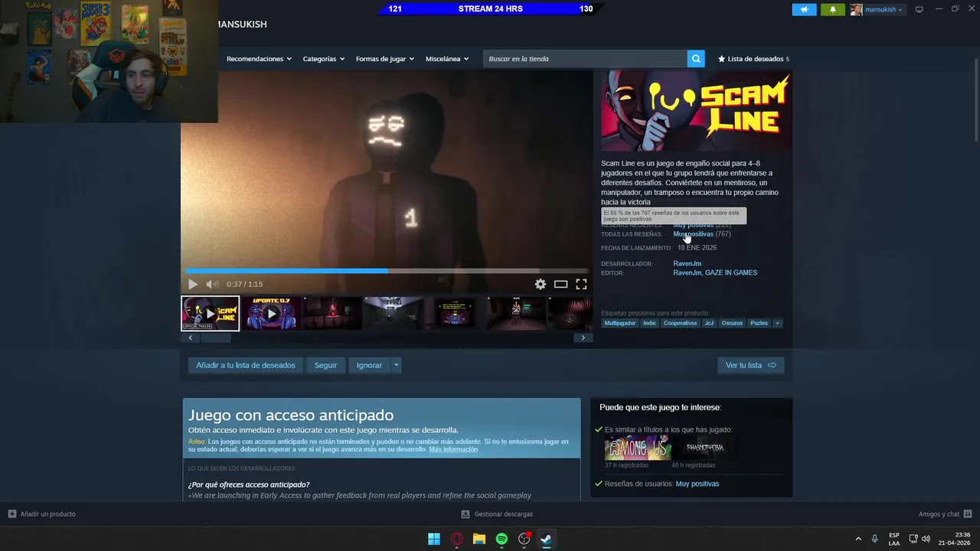Expand Formas de jugar menu
980x551 pixels.
tap(385, 59)
